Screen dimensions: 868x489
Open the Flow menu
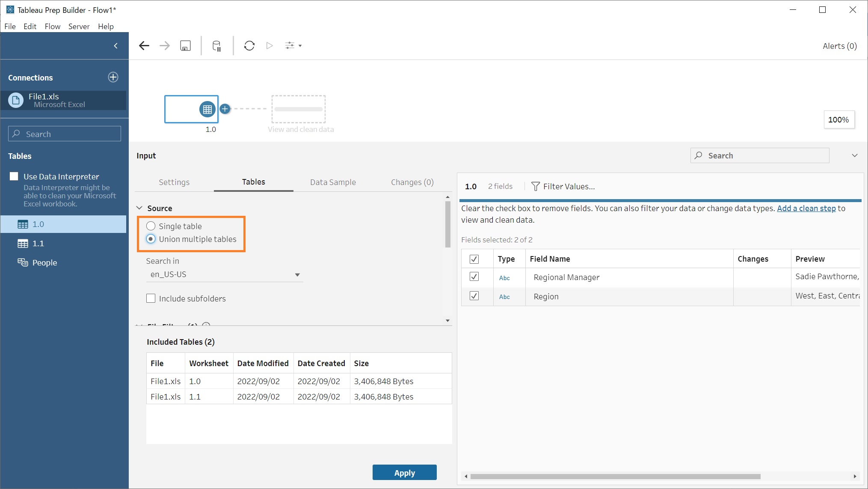52,26
